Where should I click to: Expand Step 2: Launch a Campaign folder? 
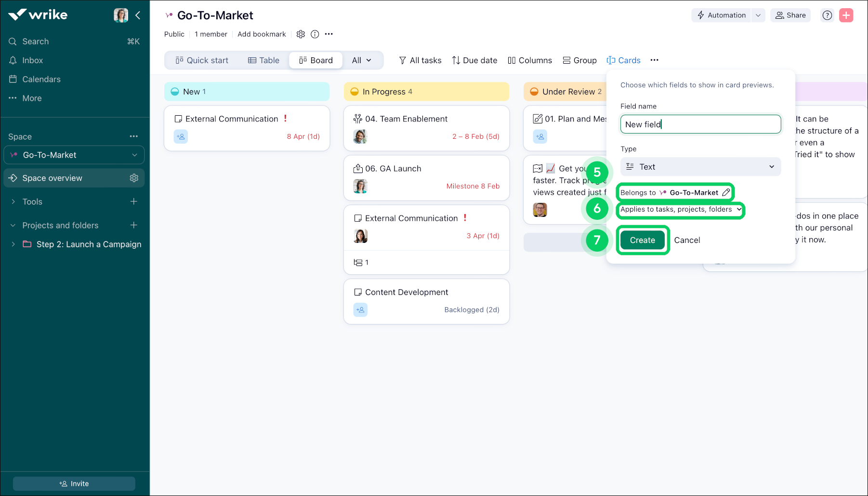coord(13,244)
